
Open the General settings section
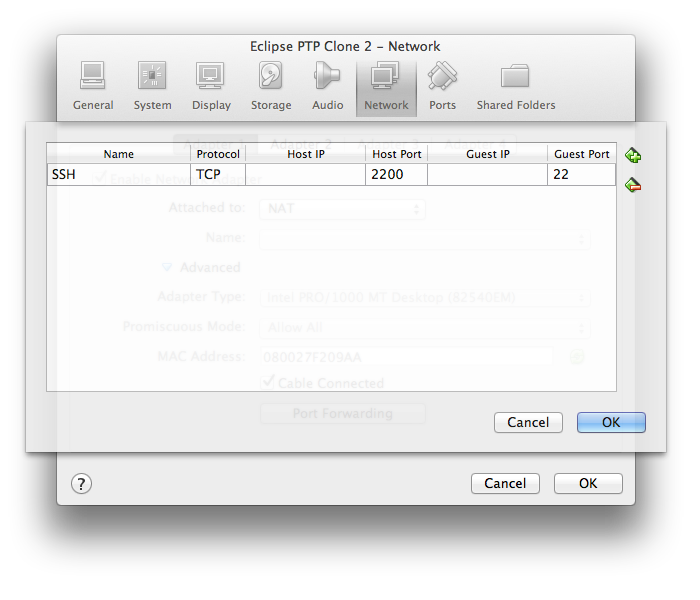pos(93,86)
